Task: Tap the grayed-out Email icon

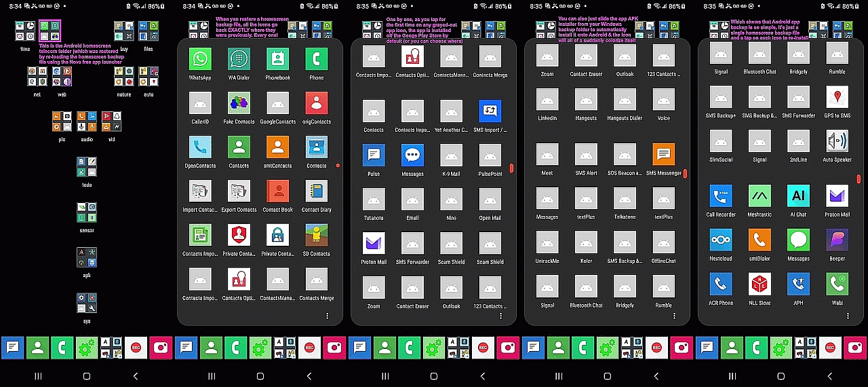Action: 412,200
